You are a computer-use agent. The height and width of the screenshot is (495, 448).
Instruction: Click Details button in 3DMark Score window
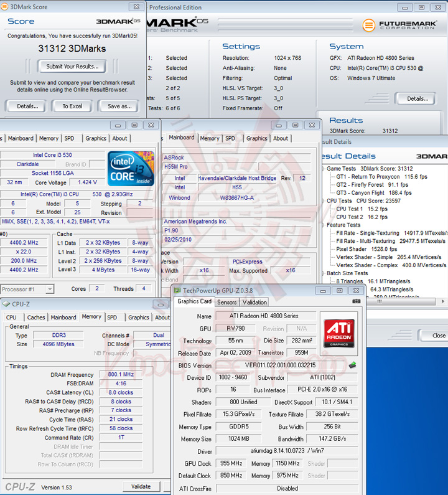point(27,106)
